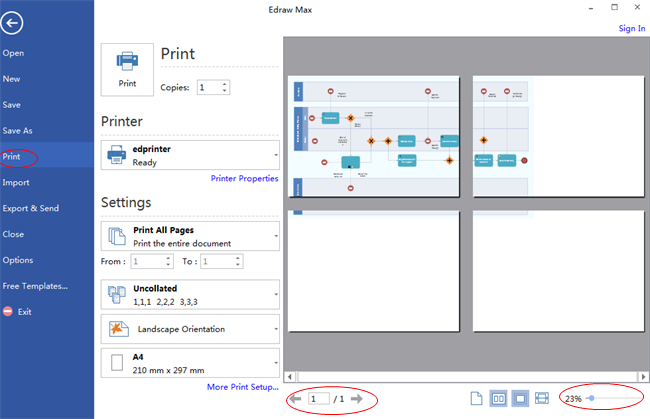The width and height of the screenshot is (650, 419).
Task: Open Free Templates...
Action: pos(35,286)
